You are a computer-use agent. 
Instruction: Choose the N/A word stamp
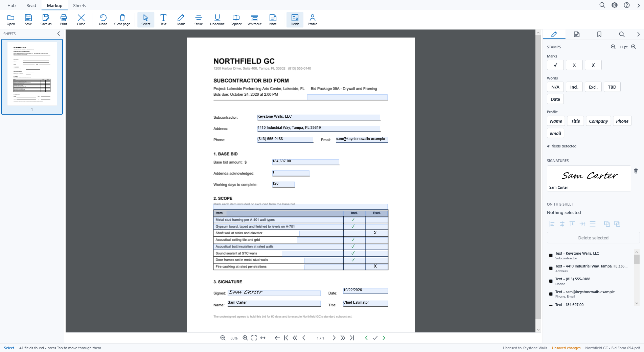pyautogui.click(x=555, y=87)
